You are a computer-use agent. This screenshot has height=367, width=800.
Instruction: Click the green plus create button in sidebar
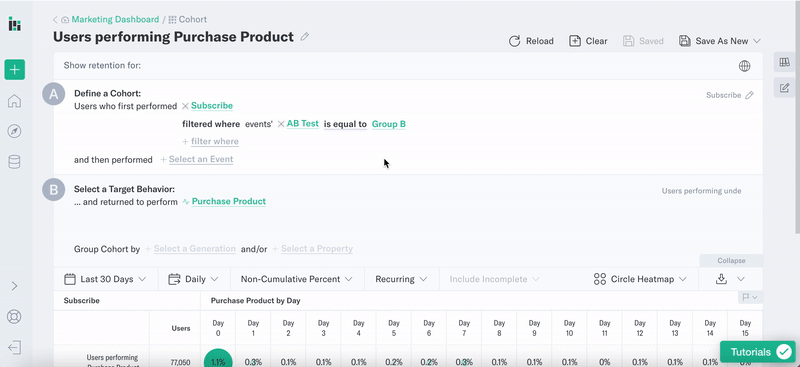click(14, 69)
